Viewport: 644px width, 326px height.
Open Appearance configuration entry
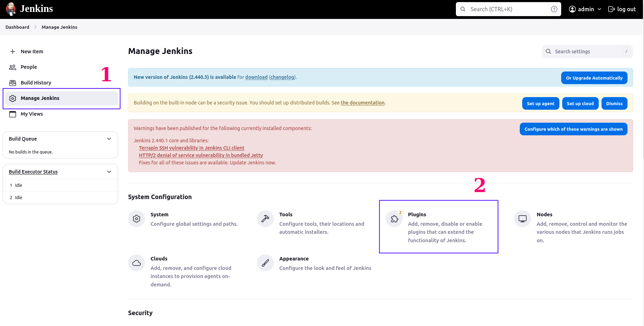(314, 263)
